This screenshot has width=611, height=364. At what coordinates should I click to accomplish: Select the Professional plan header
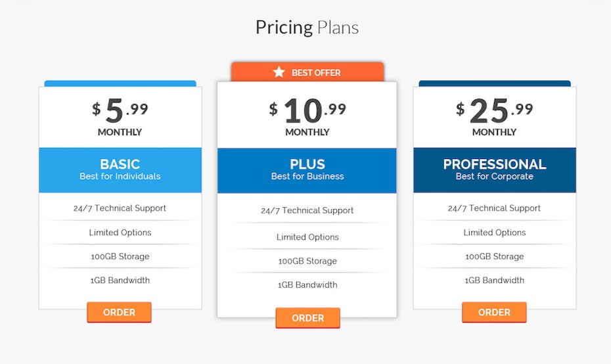pos(495,170)
